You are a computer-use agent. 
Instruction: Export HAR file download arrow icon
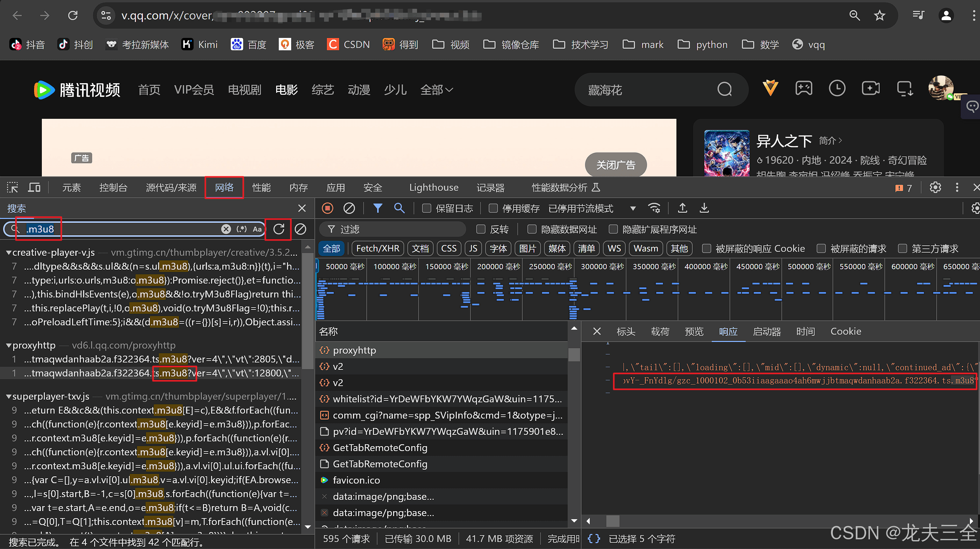(x=704, y=208)
